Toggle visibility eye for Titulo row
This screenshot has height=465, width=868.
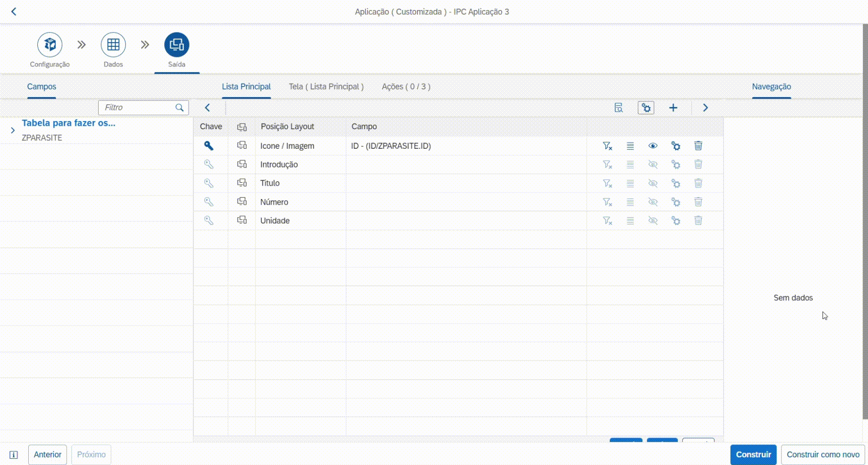(653, 183)
